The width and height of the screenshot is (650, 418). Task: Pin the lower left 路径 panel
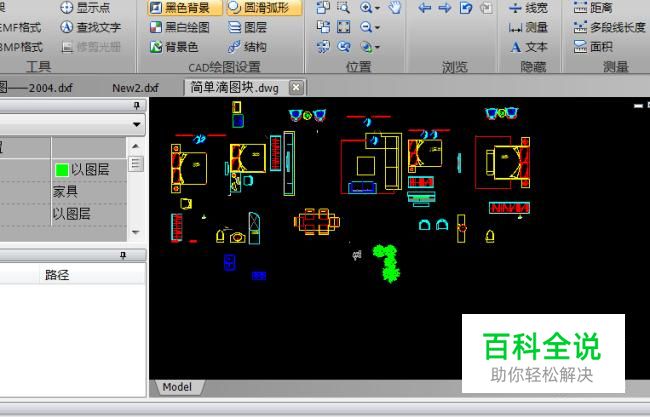click(x=123, y=255)
